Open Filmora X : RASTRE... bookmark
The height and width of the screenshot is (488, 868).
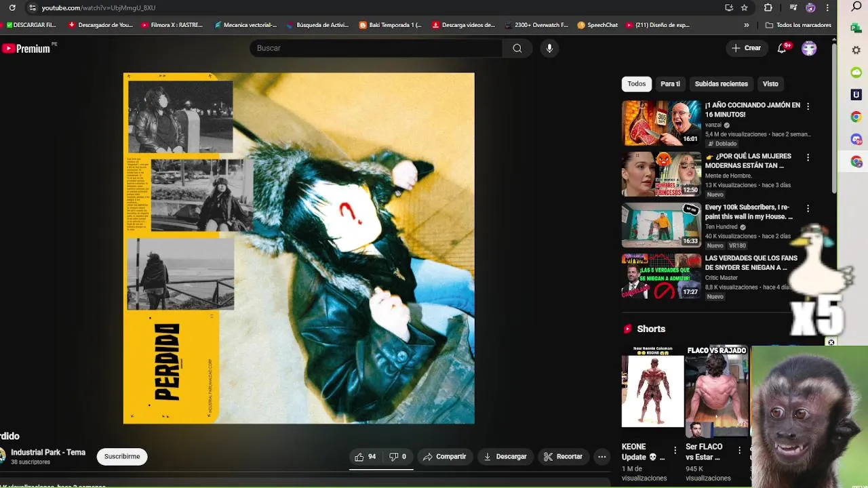pos(172,25)
